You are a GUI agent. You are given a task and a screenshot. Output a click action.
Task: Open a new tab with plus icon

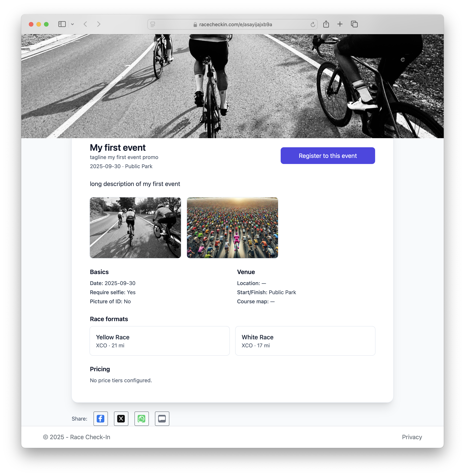pyautogui.click(x=340, y=24)
